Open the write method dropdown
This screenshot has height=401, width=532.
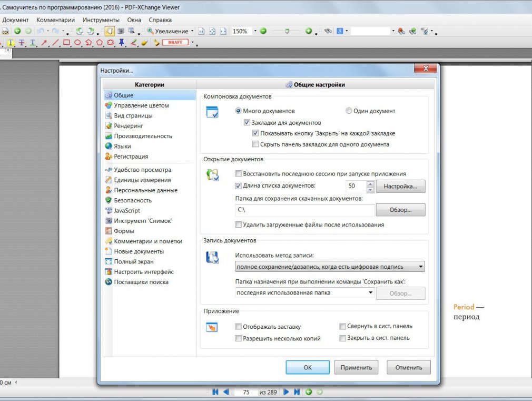pos(330,267)
